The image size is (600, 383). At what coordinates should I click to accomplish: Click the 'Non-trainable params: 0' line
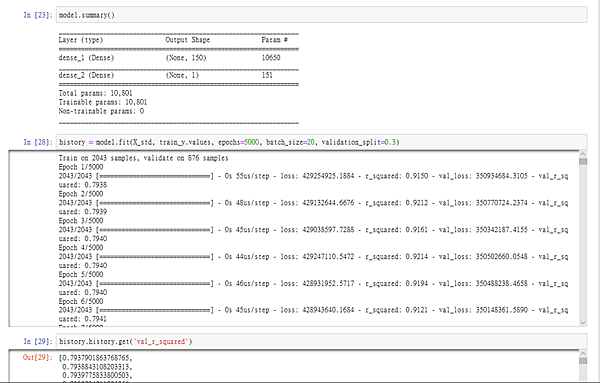[x=101, y=111]
